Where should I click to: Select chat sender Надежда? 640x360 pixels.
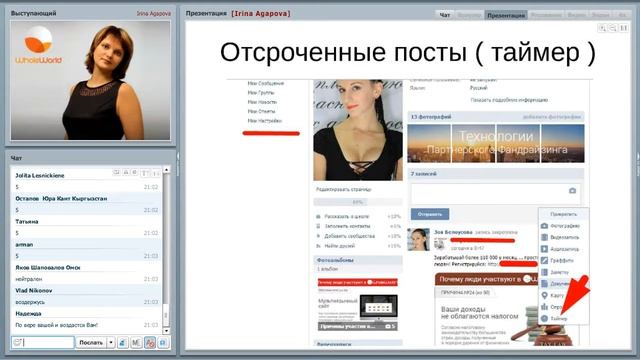point(28,313)
